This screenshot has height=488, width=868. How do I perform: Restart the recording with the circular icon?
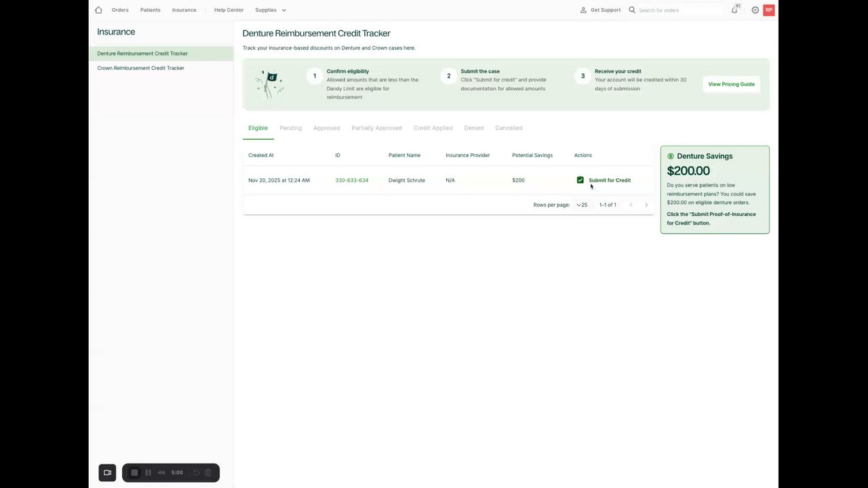click(x=196, y=472)
